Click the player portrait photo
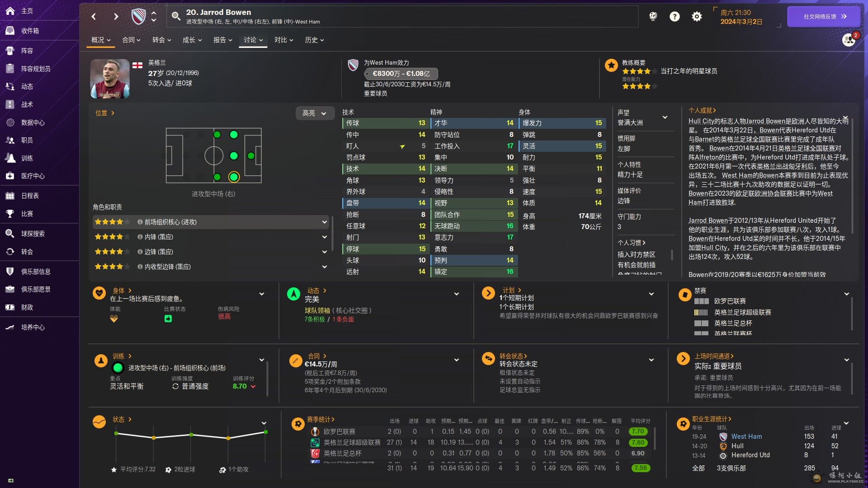 coord(110,79)
